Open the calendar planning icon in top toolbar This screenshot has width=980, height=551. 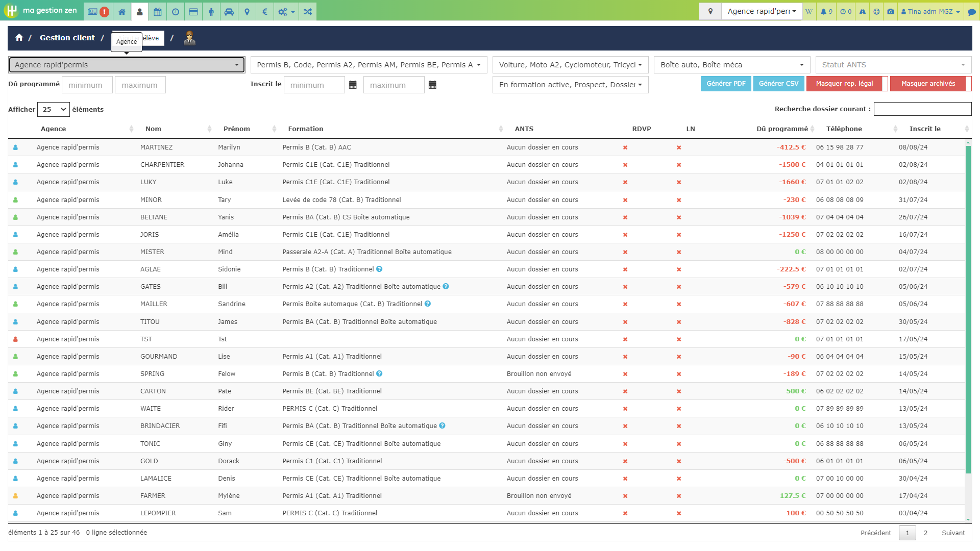[x=158, y=11]
